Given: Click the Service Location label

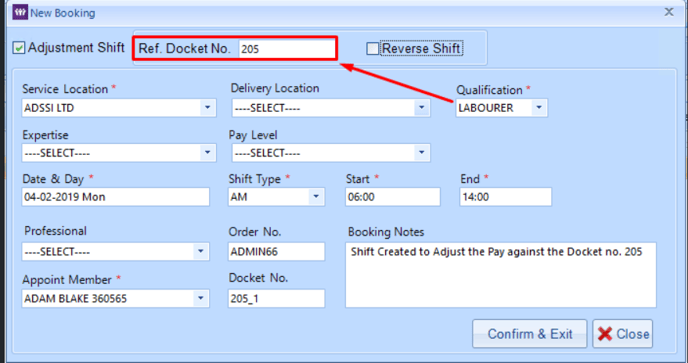Looking at the screenshot, I should pos(65,89).
